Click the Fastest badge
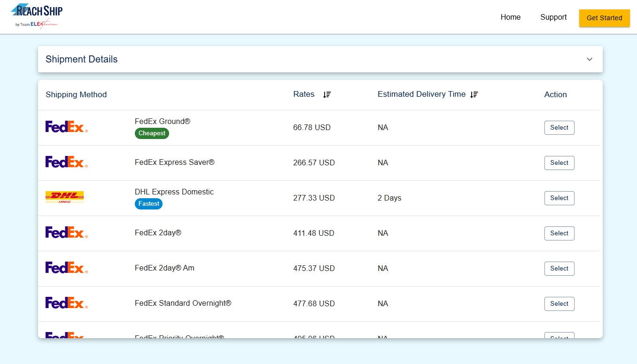Screen dimensions: 637x364 coord(148,204)
